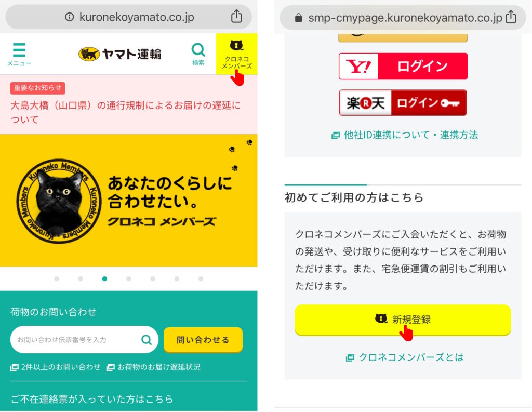Select the fourth carousel dot
Image resolution: width=532 pixels, height=412 pixels.
click(x=129, y=278)
